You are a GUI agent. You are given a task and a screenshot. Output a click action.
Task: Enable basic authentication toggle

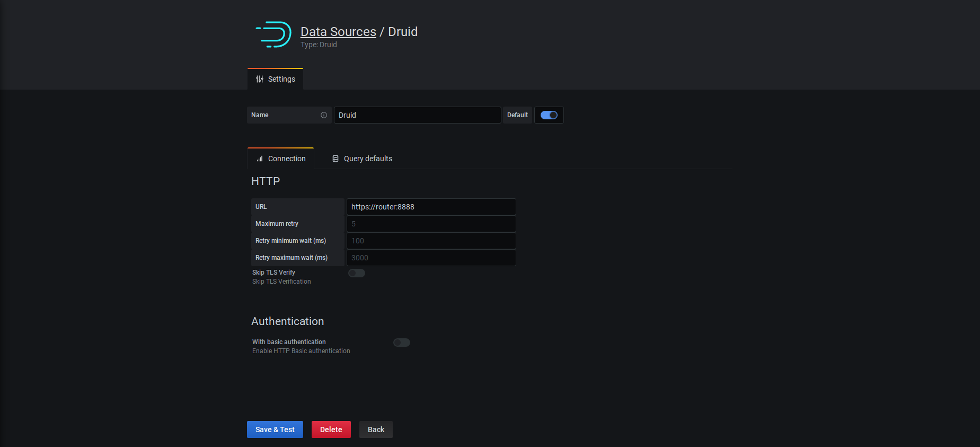402,343
